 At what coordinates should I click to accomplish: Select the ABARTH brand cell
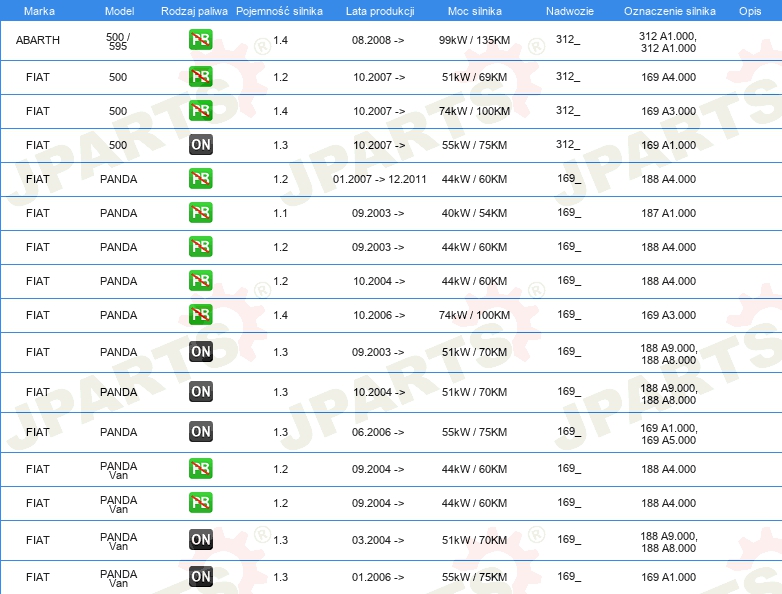[37, 40]
